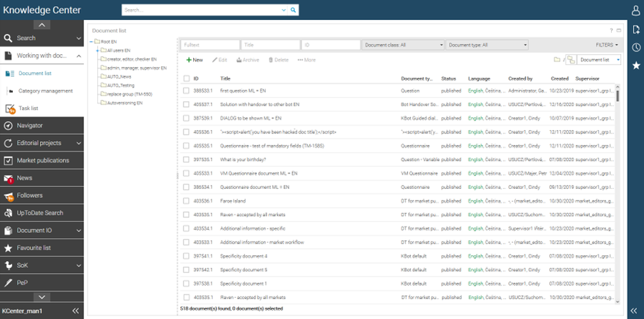Click the top search input
This screenshot has width=644, height=319.
coord(201,10)
